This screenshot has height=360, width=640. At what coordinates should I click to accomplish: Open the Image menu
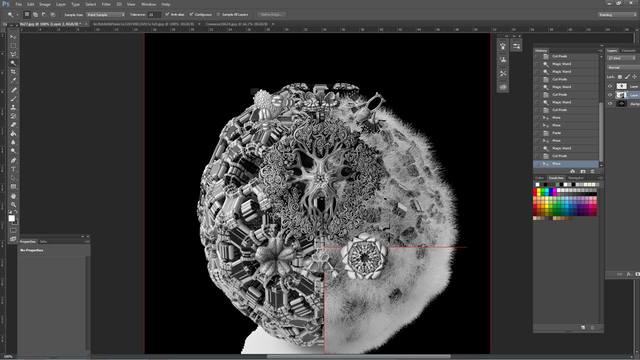[x=45, y=4]
